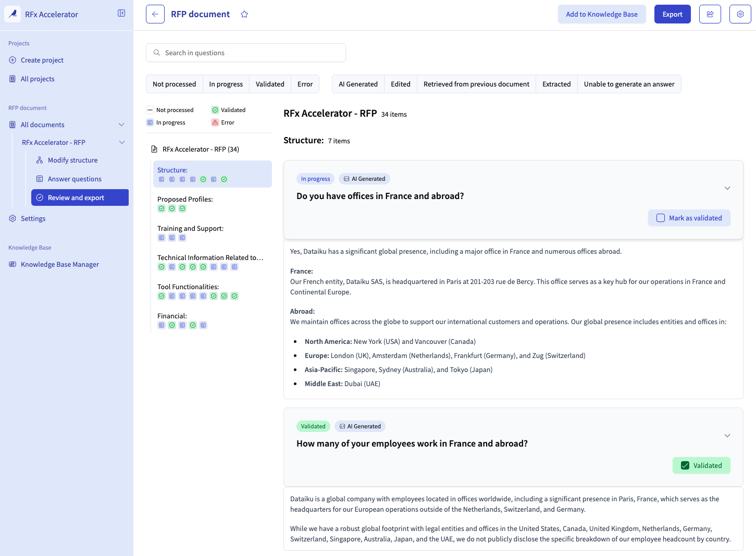Click the question title about offices in France
The height and width of the screenshot is (556, 756).
380,196
